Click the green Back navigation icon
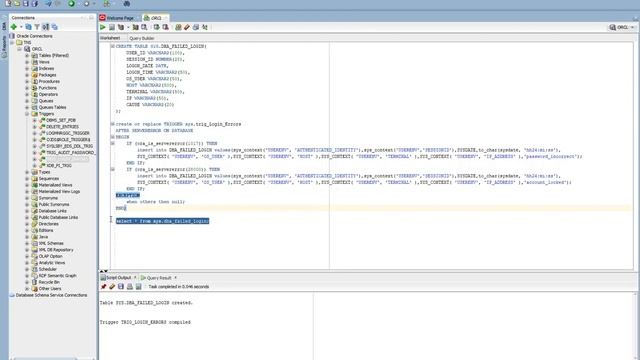Image resolution: width=640 pixels, height=360 pixels. 71,4
